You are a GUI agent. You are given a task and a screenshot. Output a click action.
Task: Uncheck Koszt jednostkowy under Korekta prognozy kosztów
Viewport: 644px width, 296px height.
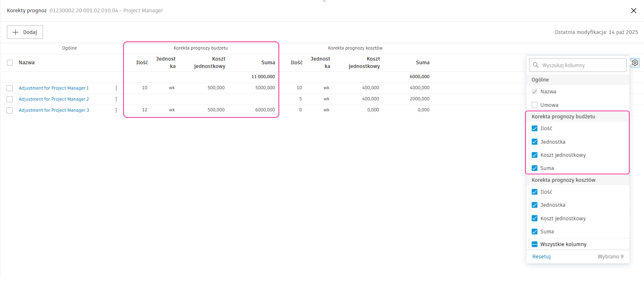pyautogui.click(x=534, y=218)
